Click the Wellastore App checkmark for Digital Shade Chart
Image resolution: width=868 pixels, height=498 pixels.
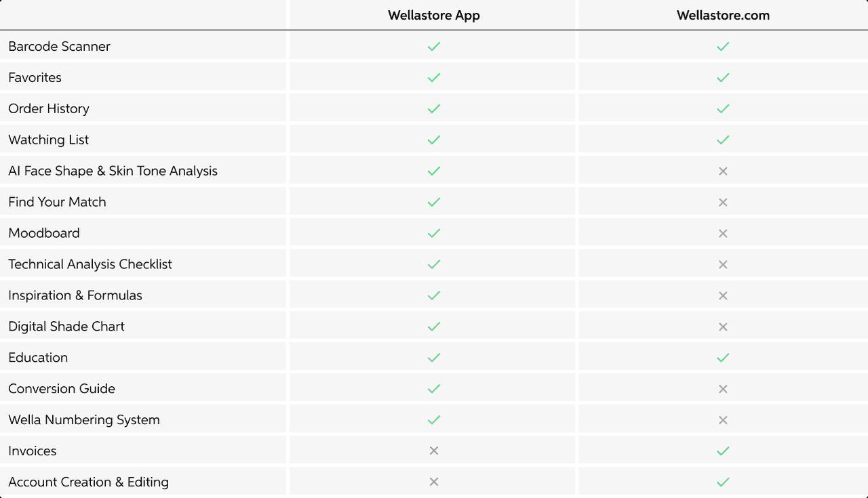(434, 327)
